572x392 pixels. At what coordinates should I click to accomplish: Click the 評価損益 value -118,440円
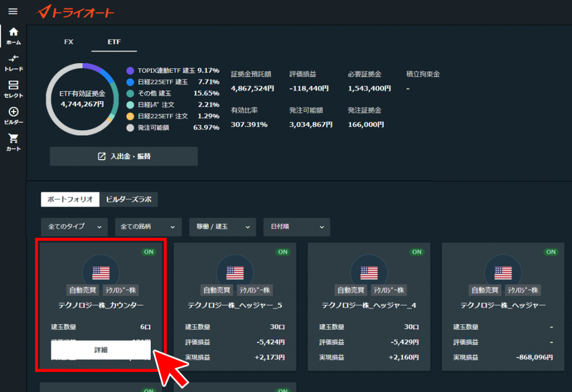[x=309, y=88]
